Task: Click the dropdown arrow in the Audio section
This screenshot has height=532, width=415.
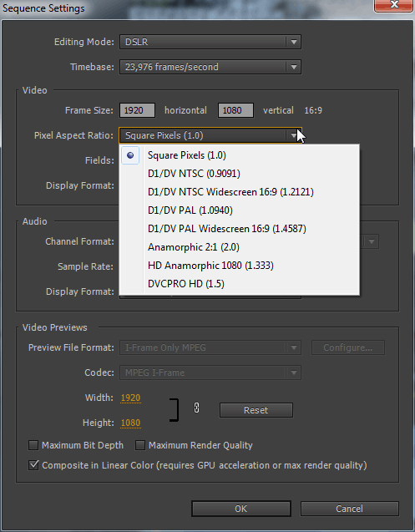Action: click(x=372, y=241)
